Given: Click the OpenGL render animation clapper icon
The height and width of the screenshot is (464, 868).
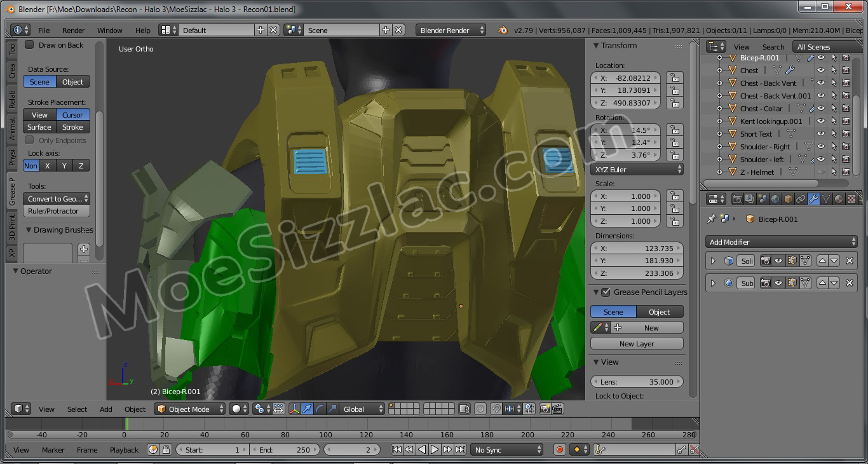Looking at the screenshot, I should tap(557, 409).
